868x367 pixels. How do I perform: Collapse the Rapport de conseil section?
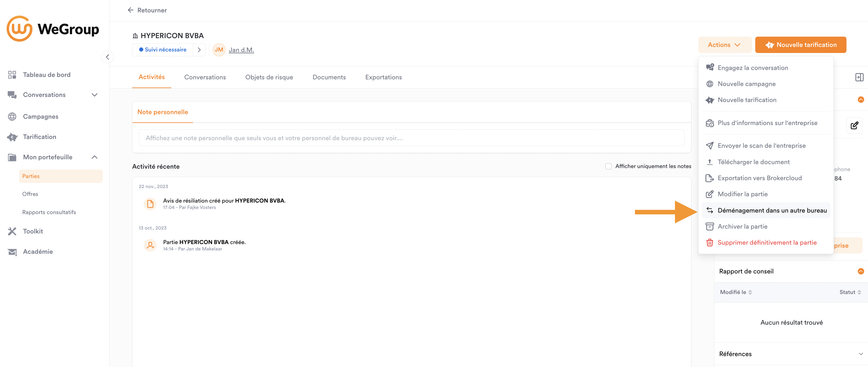coord(861,271)
